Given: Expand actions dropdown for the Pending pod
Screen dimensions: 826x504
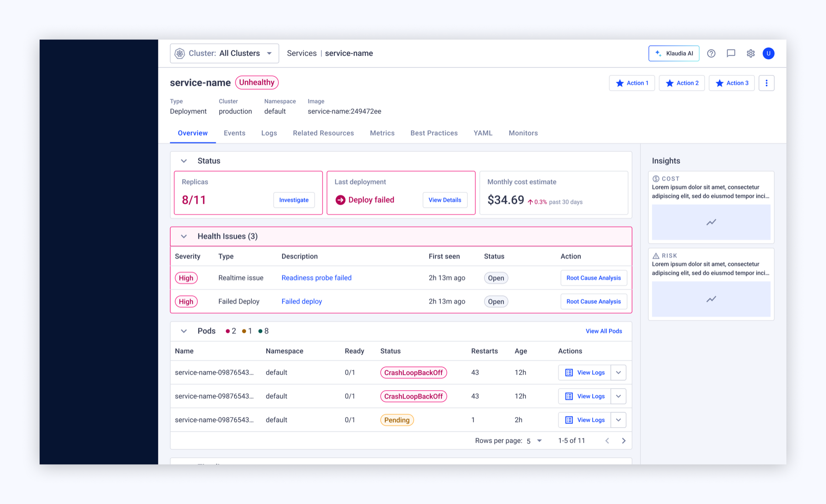Looking at the screenshot, I should (619, 420).
